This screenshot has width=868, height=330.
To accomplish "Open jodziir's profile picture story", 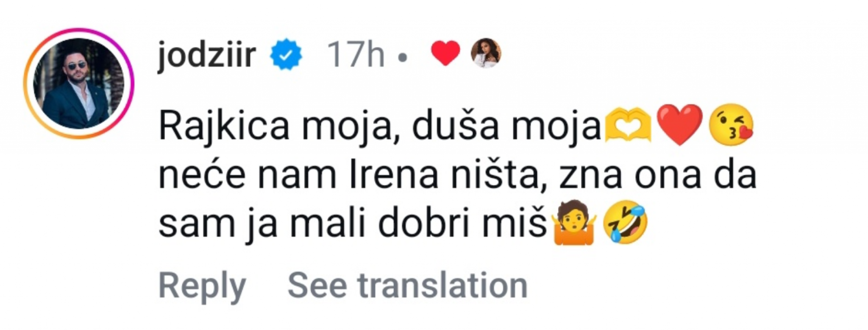I will [79, 84].
